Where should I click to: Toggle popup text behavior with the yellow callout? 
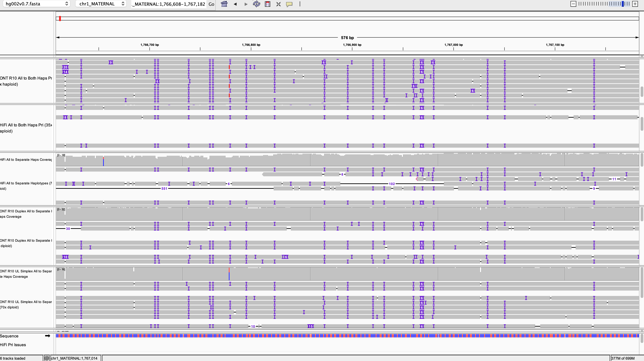coord(289,4)
